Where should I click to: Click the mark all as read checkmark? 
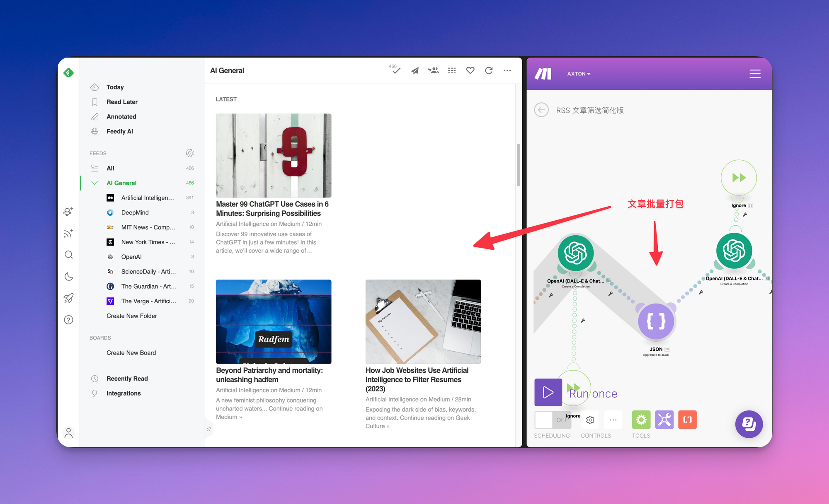tap(396, 70)
